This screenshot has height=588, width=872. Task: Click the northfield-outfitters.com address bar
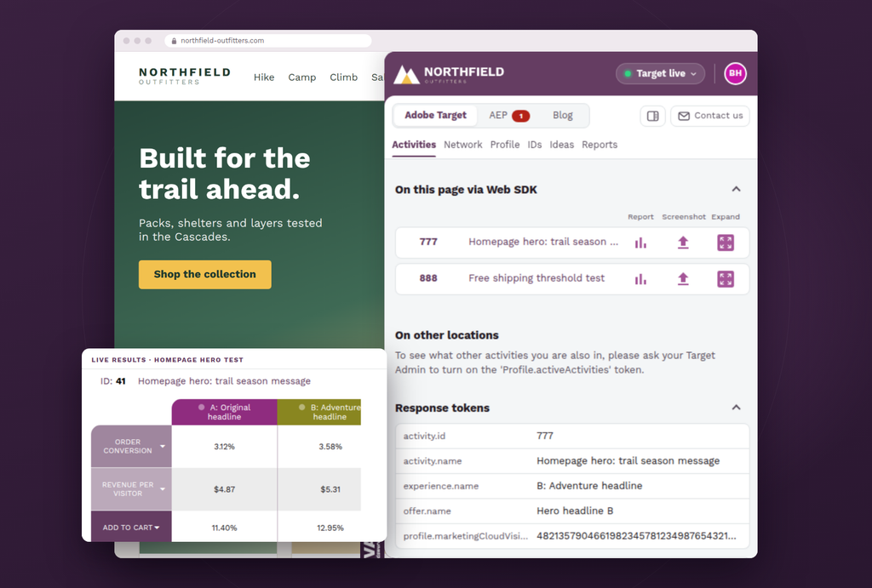pos(268,41)
